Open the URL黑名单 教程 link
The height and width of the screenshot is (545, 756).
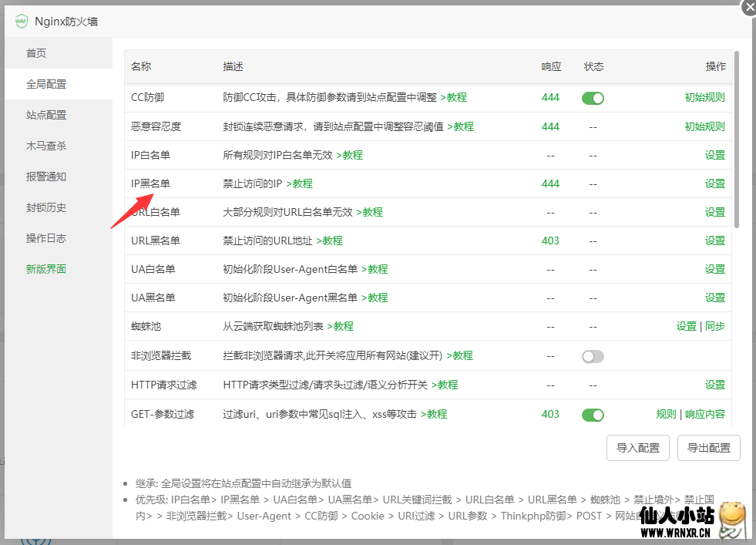(329, 241)
